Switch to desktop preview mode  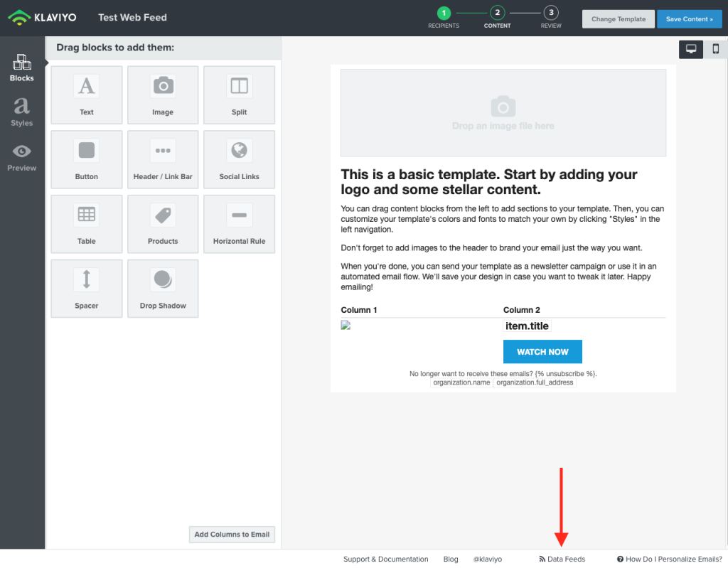691,49
